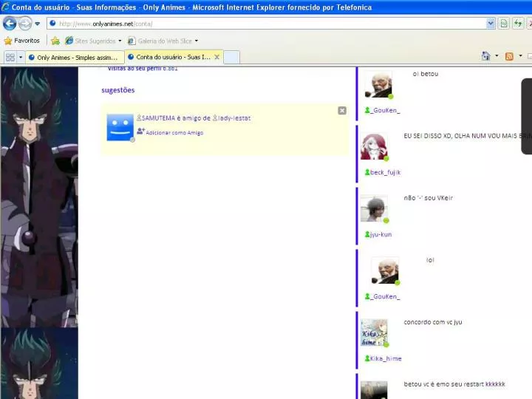Image resolution: width=532 pixels, height=399 pixels.
Task: Click the add friend icon beside Adicionar como Amigo
Action: coord(141,131)
